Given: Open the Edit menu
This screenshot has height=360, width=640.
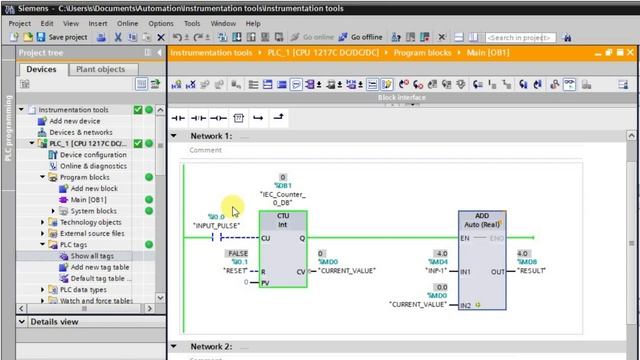Looking at the screenshot, I should coord(47,24).
